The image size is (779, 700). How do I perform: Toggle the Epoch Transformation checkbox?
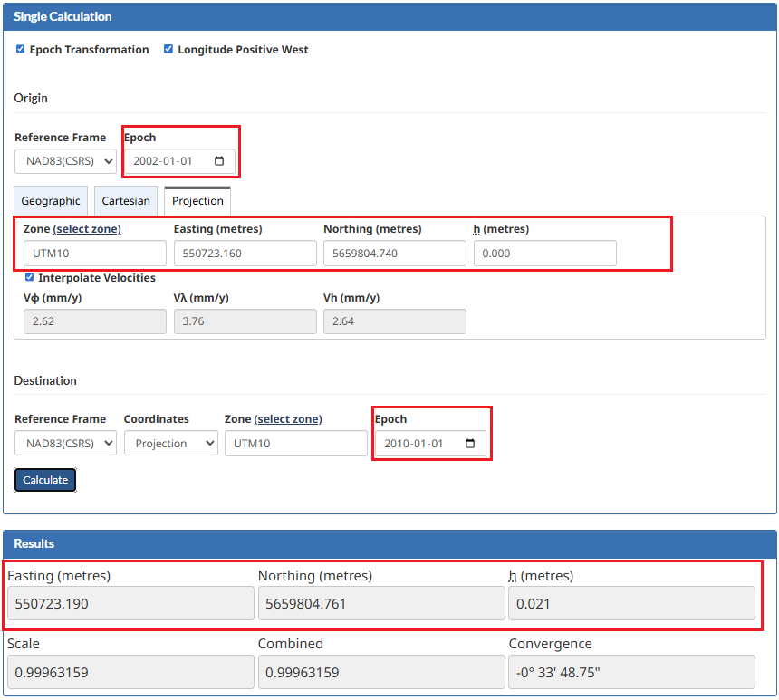point(20,50)
